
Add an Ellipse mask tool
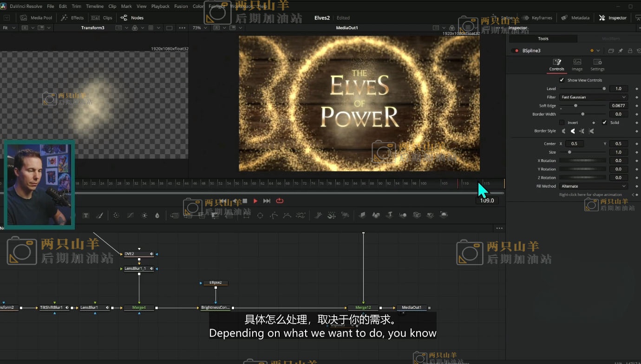pos(260,215)
